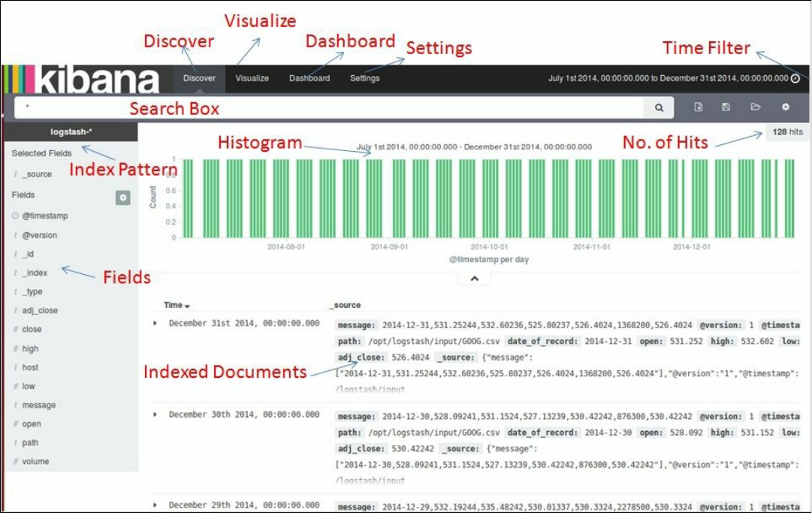Select the close field

pos(32,329)
